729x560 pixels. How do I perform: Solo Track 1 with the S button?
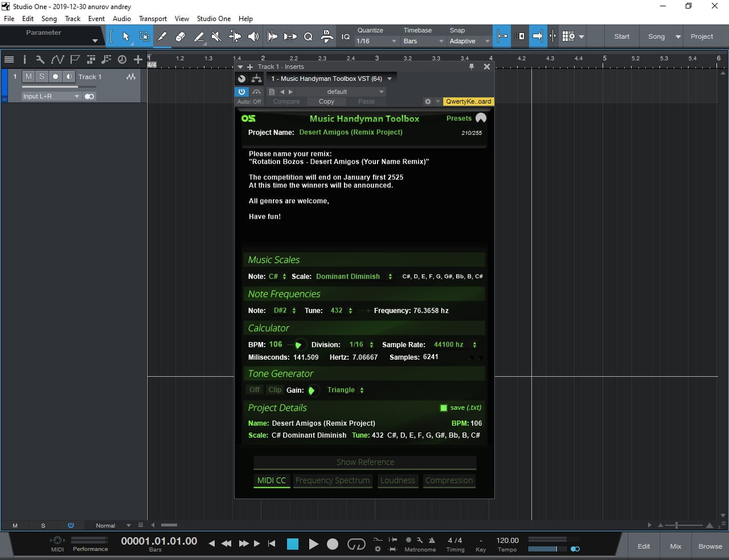tap(42, 76)
